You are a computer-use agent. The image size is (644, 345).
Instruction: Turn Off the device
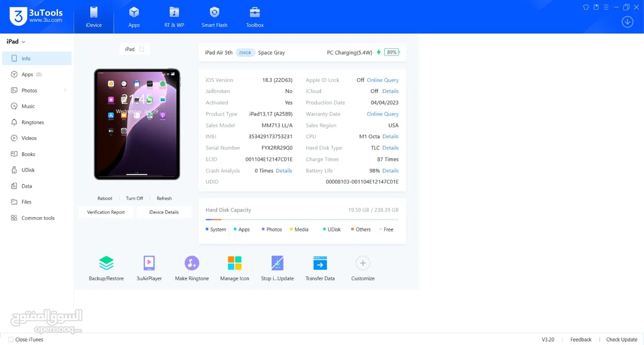coord(135,198)
